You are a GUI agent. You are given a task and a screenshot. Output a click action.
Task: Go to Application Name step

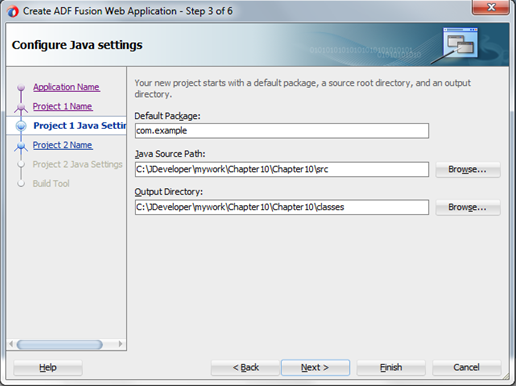66,87
